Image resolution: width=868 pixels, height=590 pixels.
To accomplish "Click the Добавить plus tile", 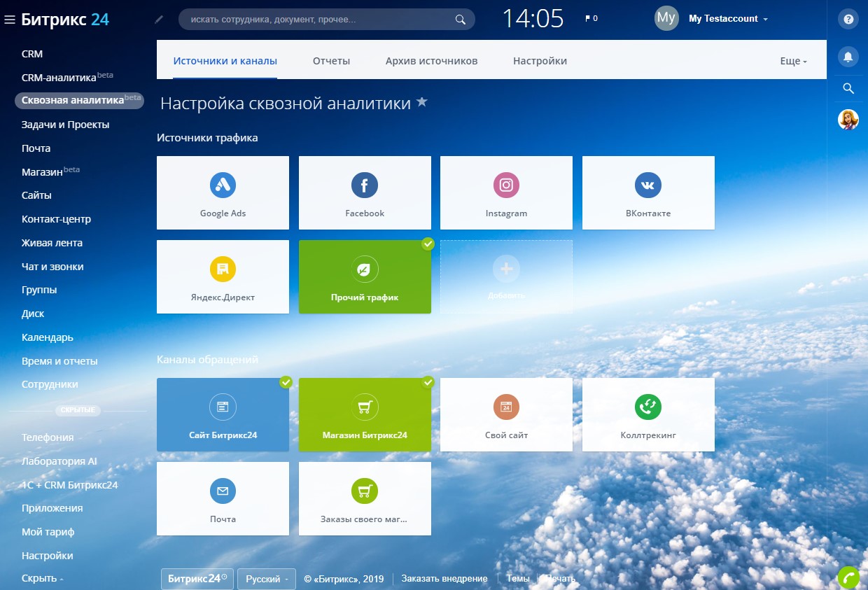I will click(x=506, y=276).
